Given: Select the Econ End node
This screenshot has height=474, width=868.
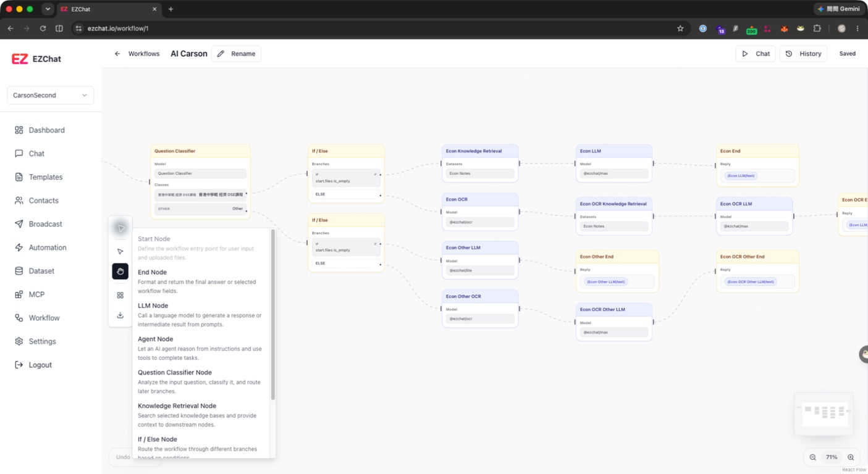Looking at the screenshot, I should point(757,165).
